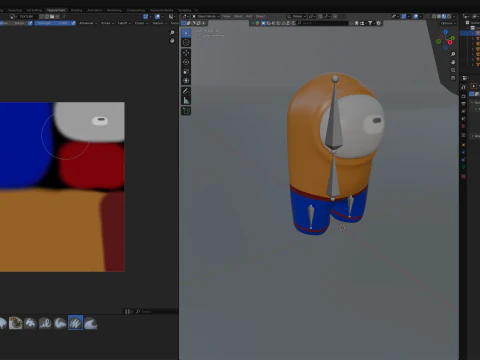Select the Select Box tool in viewport toolbar
Image resolution: width=480 pixels, height=360 pixels.
(x=186, y=33)
